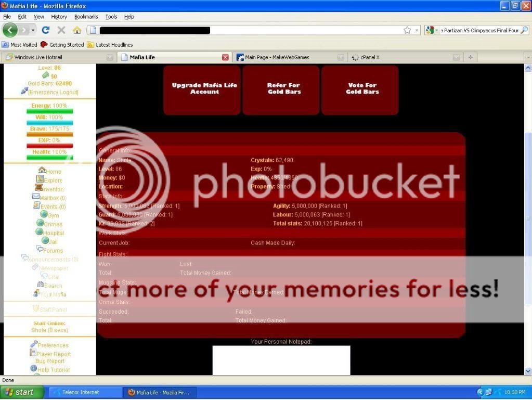Open the Bookmarks menu

point(86,17)
